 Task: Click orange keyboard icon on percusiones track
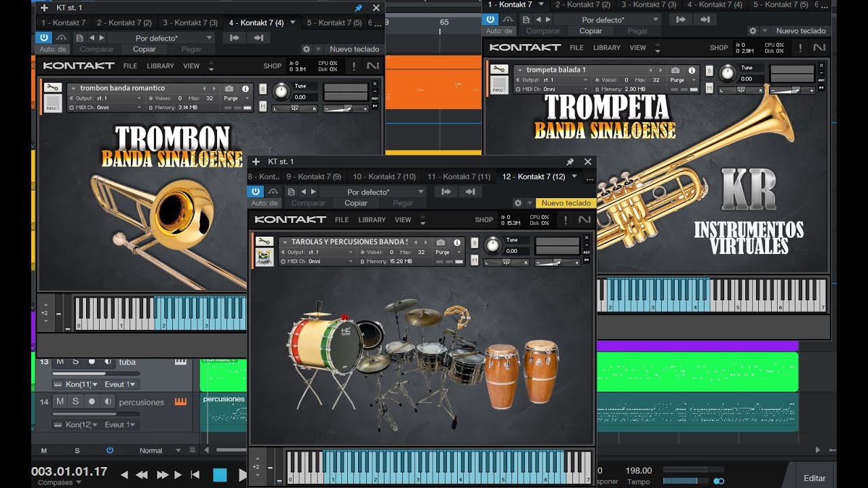click(x=180, y=401)
